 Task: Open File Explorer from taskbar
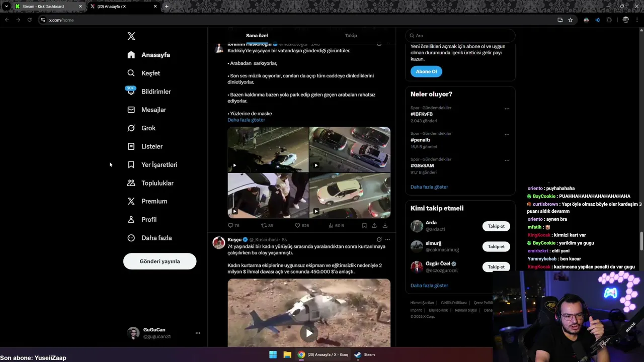coord(287,354)
